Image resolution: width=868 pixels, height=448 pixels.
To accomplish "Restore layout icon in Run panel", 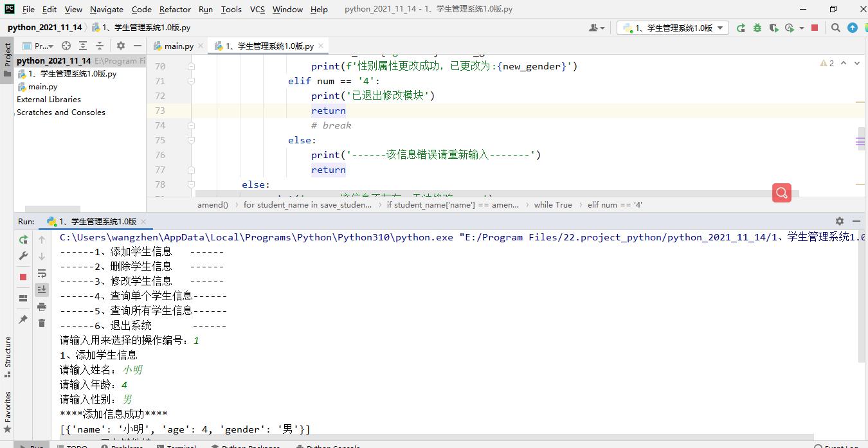I will (x=23, y=298).
